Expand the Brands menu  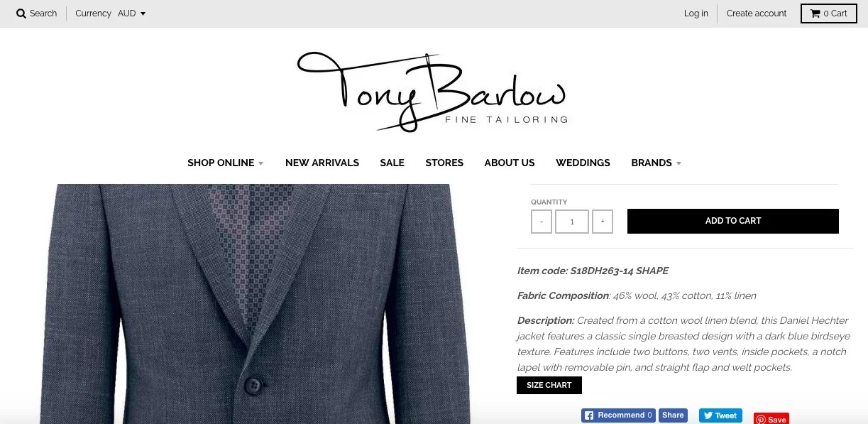(656, 163)
